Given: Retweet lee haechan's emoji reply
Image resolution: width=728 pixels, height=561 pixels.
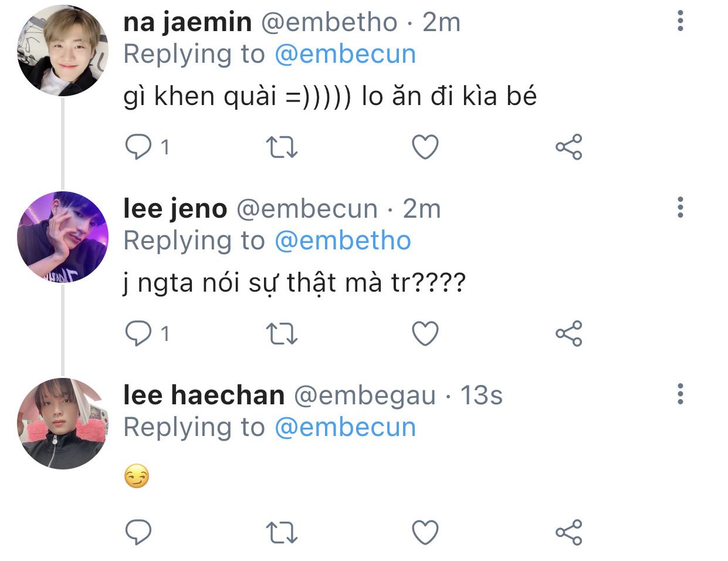Looking at the screenshot, I should [282, 532].
